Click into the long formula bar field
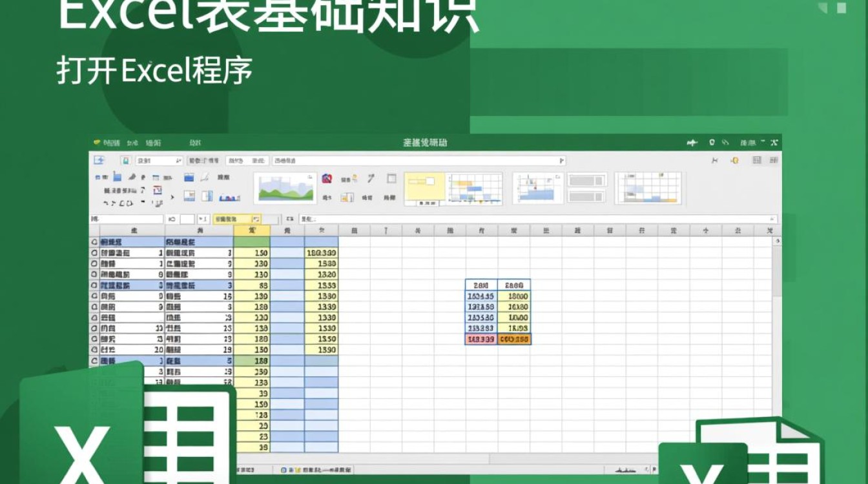The image size is (868, 484). pos(538,219)
